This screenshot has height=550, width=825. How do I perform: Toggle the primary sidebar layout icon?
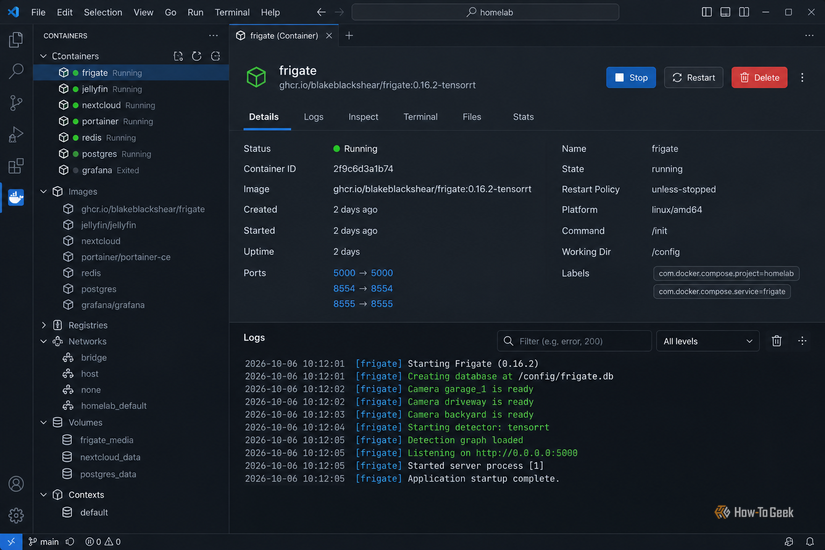707,12
